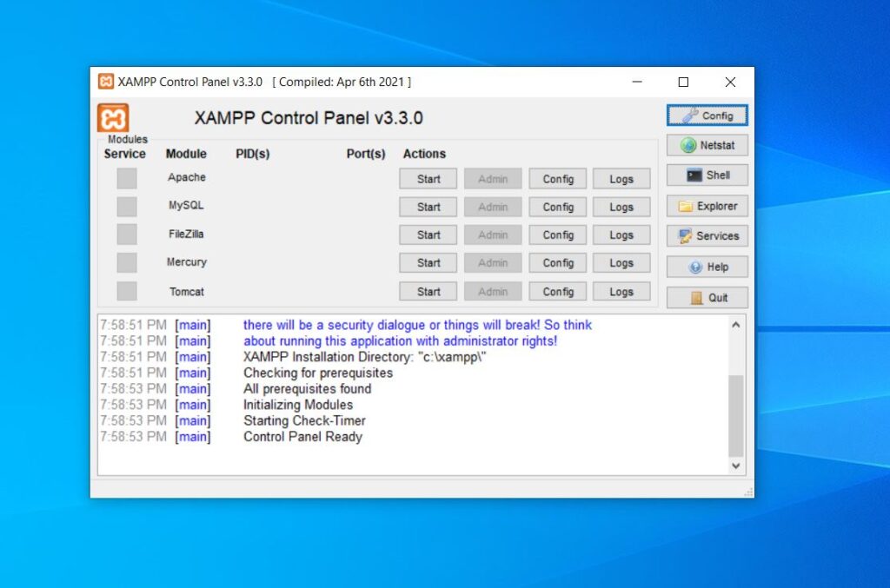Click the log panel scrollbar thumb
This screenshot has width=890, height=588.
tap(735, 416)
